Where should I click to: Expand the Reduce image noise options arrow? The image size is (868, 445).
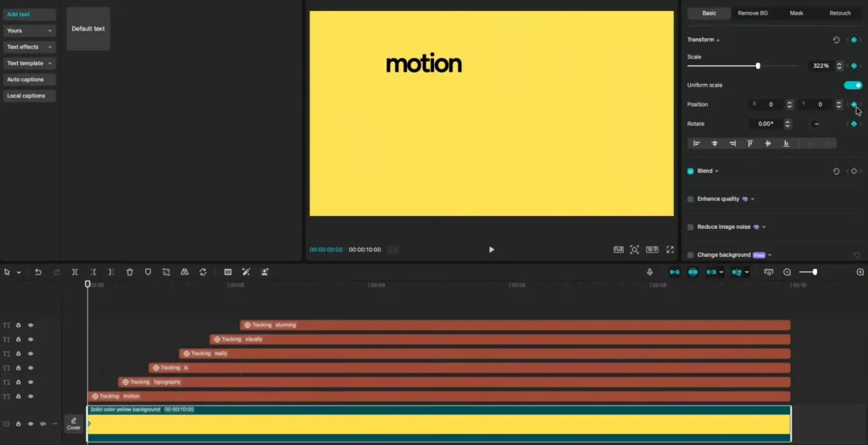[764, 227]
